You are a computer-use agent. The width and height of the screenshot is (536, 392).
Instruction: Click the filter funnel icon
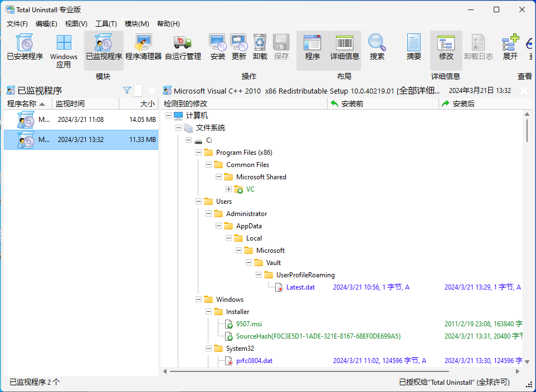(x=127, y=90)
